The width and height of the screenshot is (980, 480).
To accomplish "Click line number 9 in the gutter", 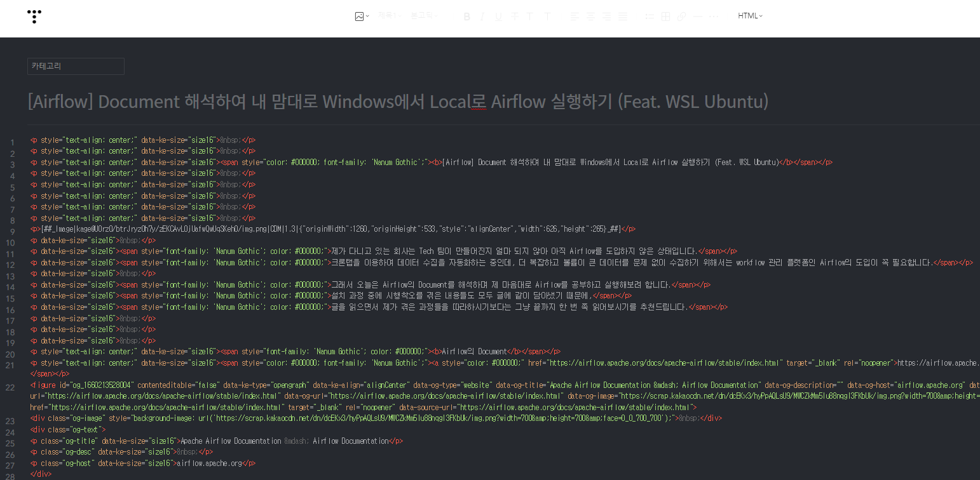I will 12,232.
